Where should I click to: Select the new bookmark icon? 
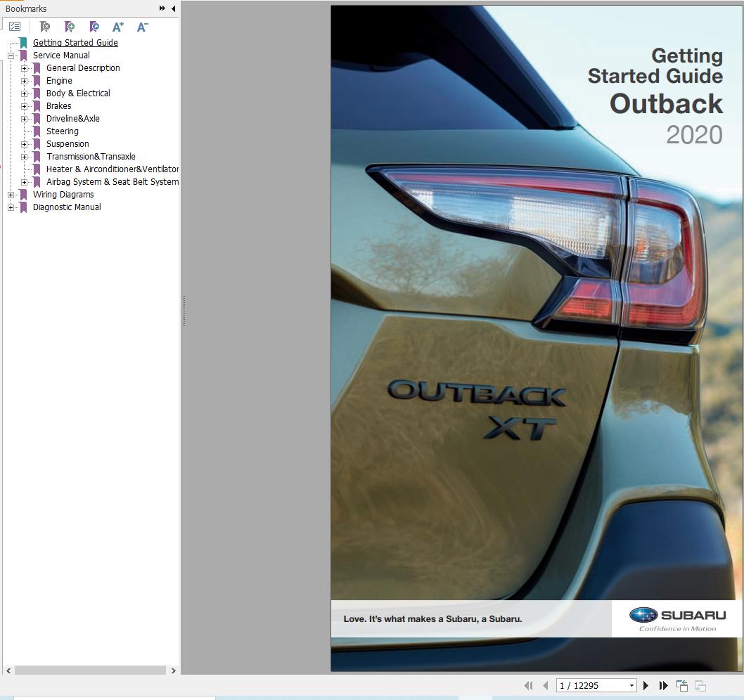(70, 27)
